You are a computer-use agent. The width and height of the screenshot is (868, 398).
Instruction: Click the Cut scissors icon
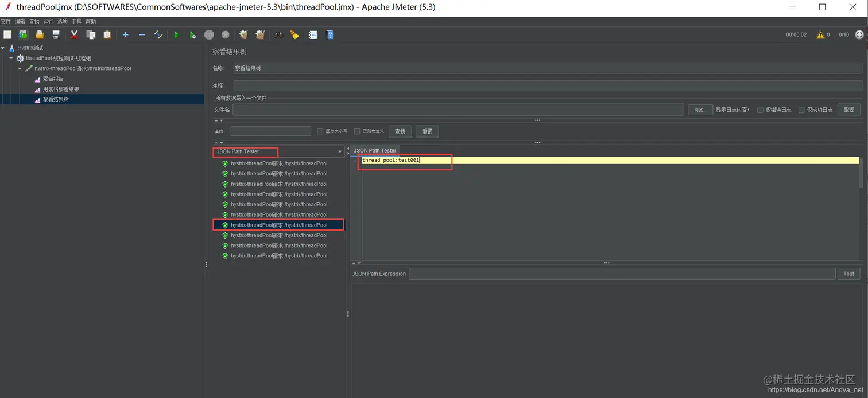(74, 35)
